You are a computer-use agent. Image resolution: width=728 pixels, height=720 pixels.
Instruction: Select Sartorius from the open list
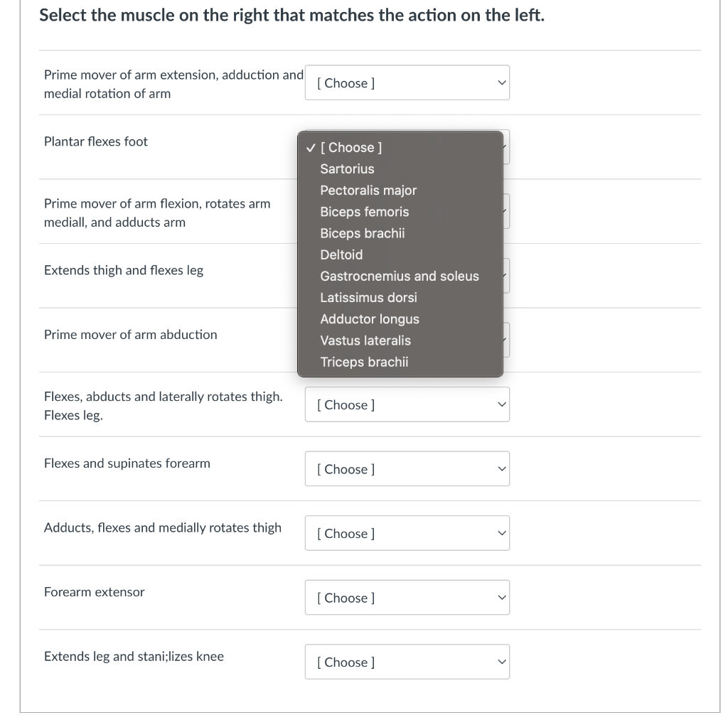pos(347,169)
